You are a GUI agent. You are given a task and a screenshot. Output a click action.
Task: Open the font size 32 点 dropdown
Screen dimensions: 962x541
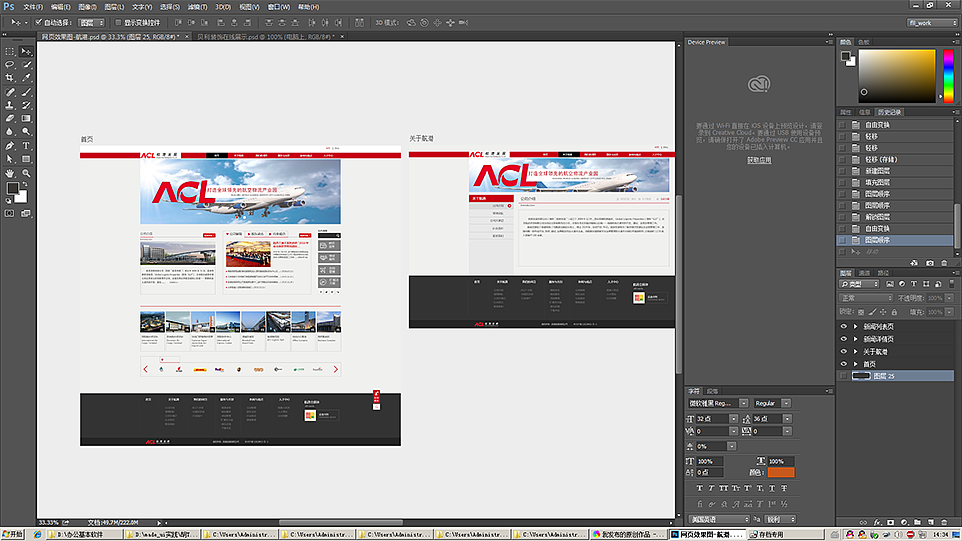point(733,418)
